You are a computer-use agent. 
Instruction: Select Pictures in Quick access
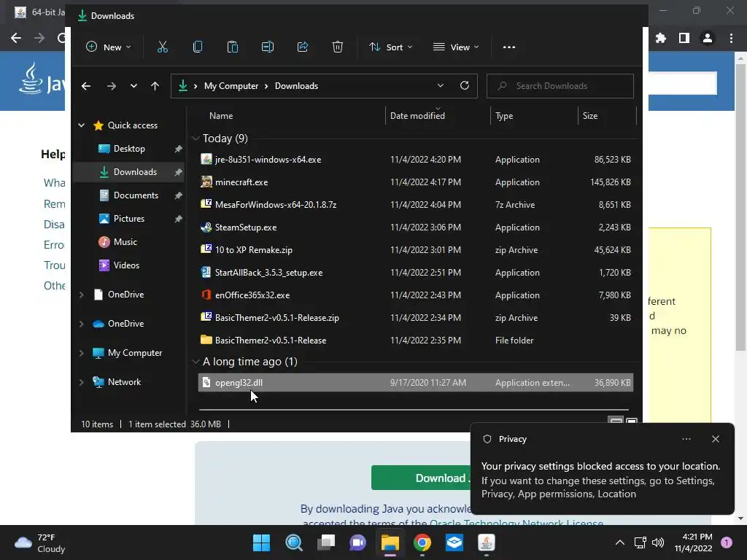pos(129,219)
